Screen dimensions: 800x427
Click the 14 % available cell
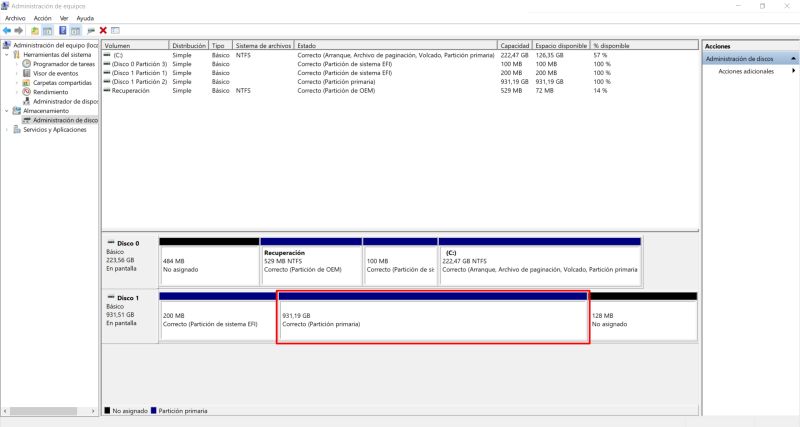pyautogui.click(x=600, y=90)
